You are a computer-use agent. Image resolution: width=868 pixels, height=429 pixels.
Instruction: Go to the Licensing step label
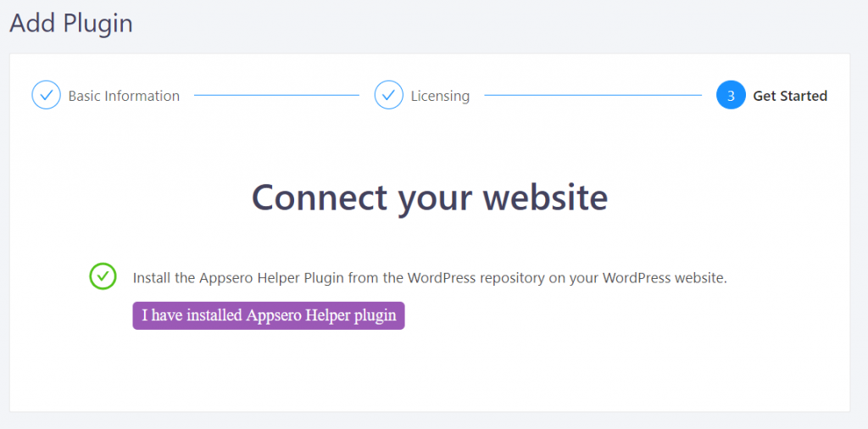440,96
